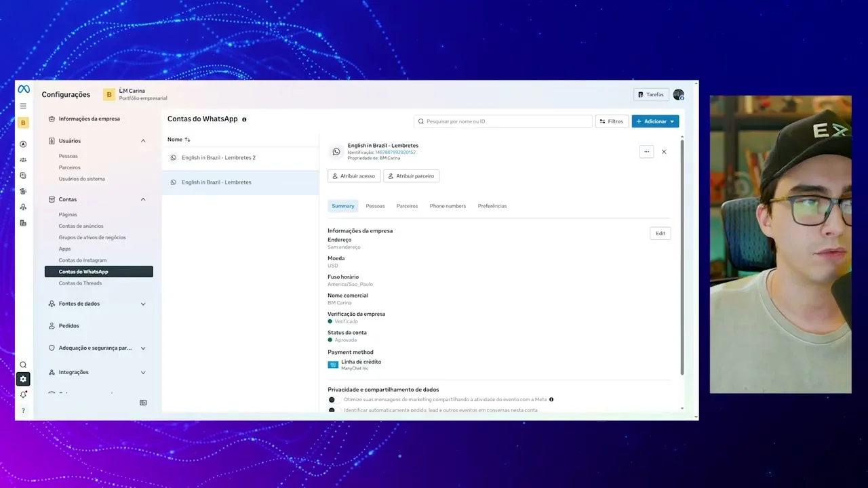Expand the Integrações section
Screen dimensions: 868x488
(143, 372)
